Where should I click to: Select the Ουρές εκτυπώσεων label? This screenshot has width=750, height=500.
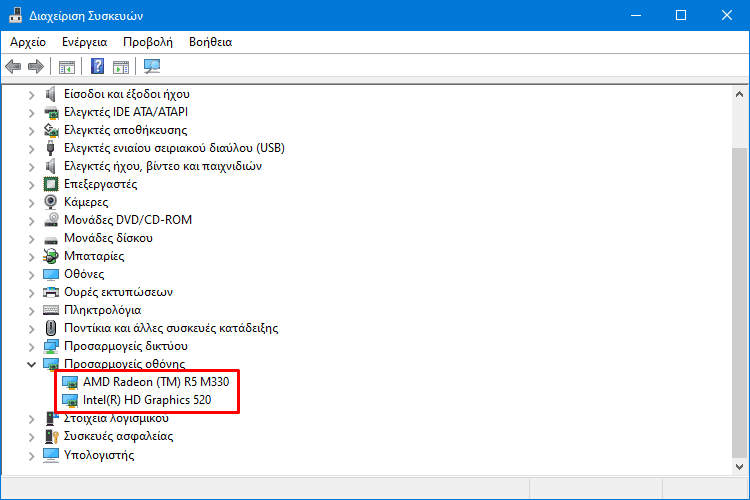[119, 292]
